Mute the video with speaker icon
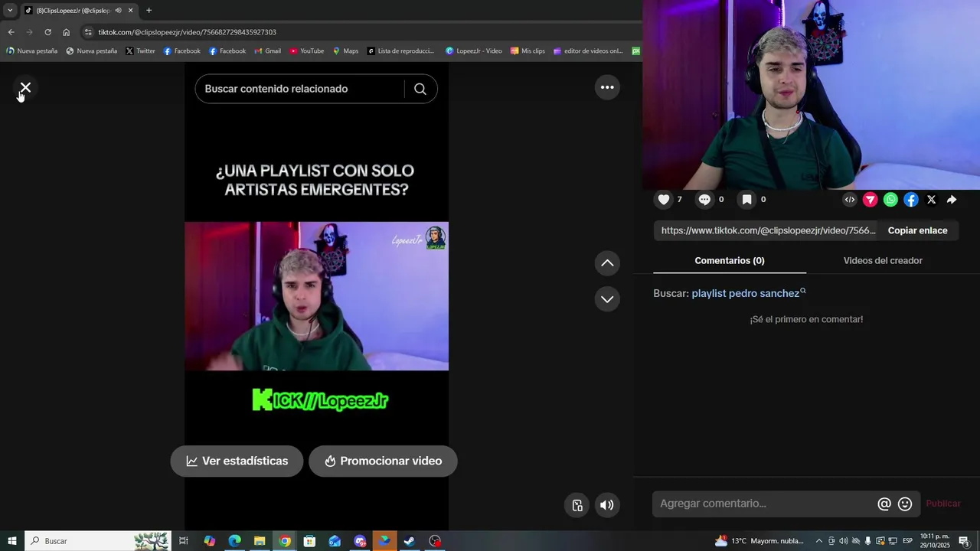This screenshot has width=980, height=551. [607, 505]
